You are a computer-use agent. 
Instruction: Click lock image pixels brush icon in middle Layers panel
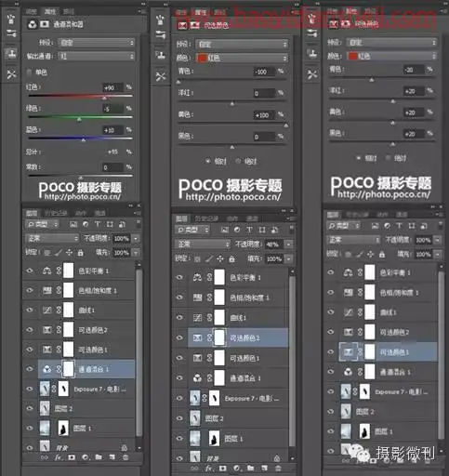click(209, 258)
